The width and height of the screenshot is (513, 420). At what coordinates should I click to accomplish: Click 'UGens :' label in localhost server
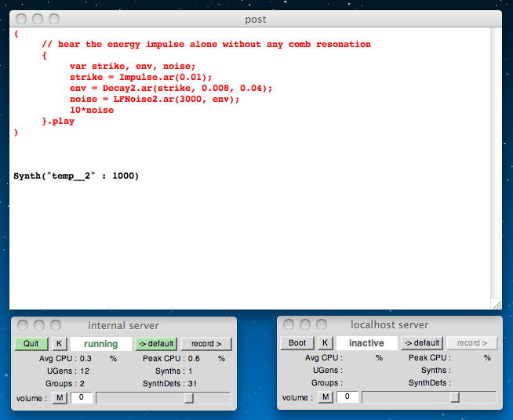[x=328, y=371]
